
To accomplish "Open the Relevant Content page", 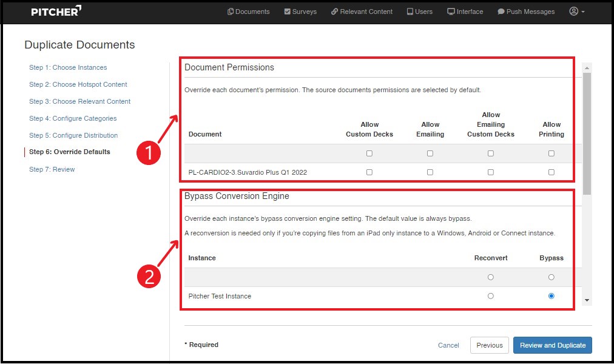I will (x=362, y=12).
